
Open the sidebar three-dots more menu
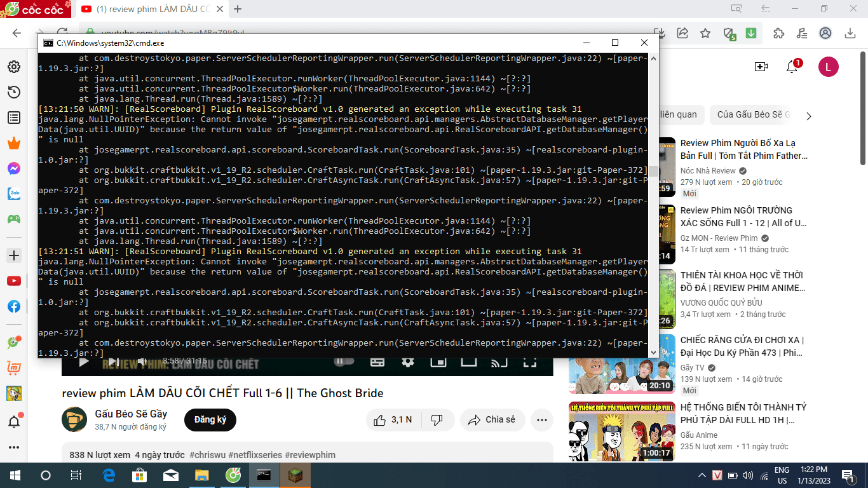[13, 447]
